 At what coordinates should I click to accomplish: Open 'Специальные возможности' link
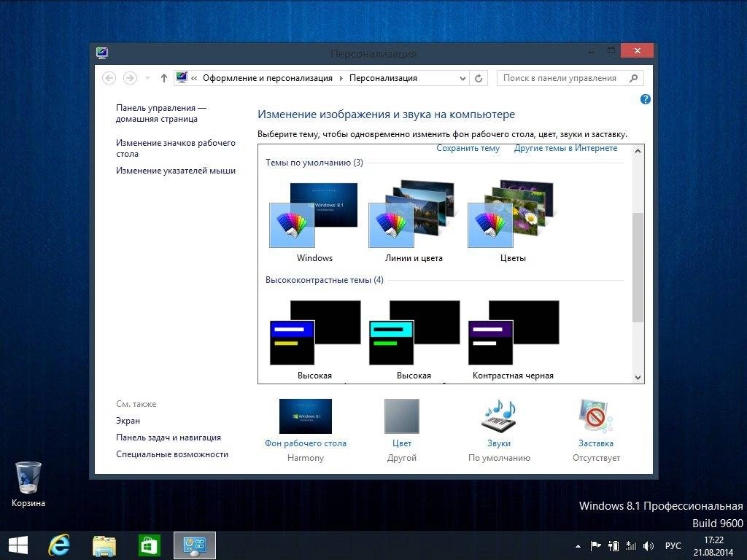coord(172,454)
